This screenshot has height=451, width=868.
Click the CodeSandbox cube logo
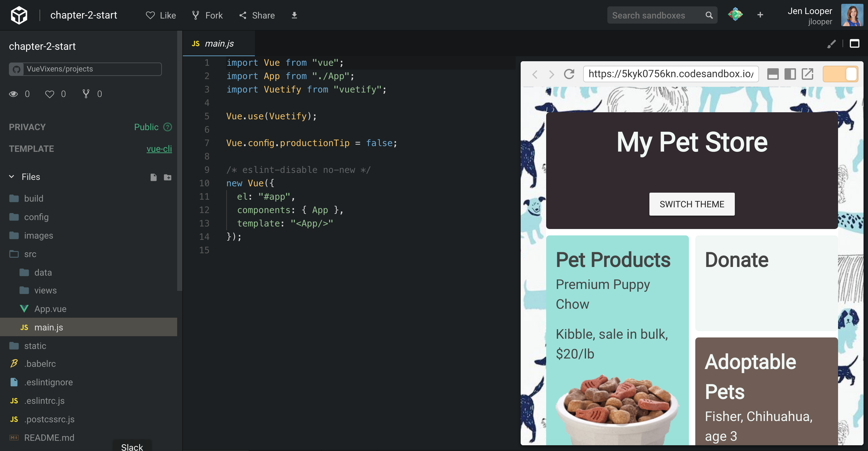pyautogui.click(x=19, y=15)
